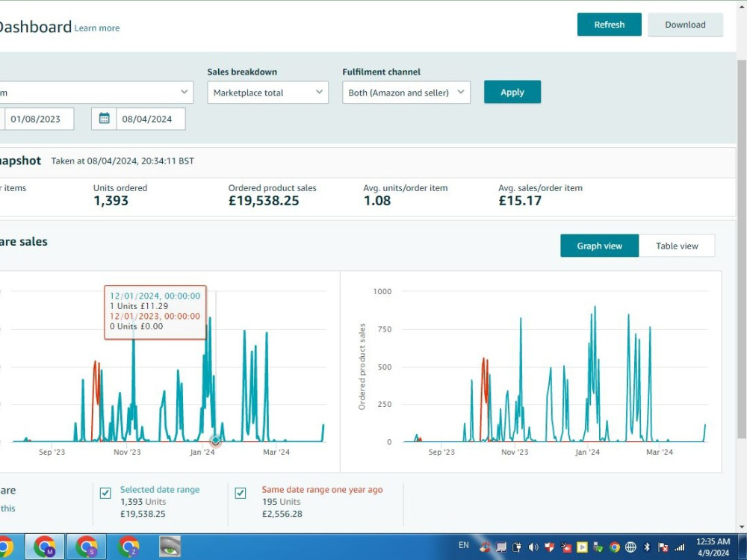Click the yellow play arrow tray icon
Screen dimensions: 747x560
click(582, 547)
